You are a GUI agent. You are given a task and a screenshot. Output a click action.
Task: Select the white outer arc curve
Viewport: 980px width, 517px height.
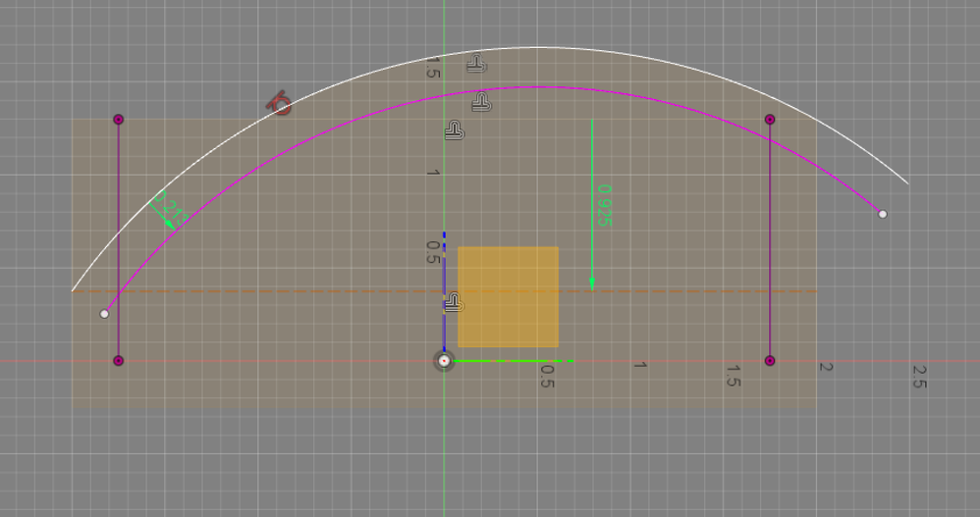[537, 47]
